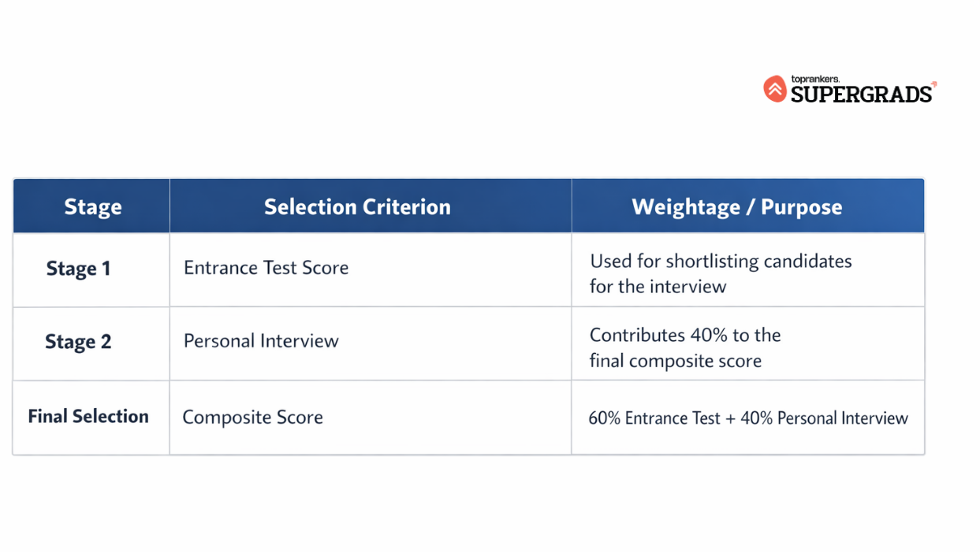Click the 'Contributes 40% to the' text

685,335
